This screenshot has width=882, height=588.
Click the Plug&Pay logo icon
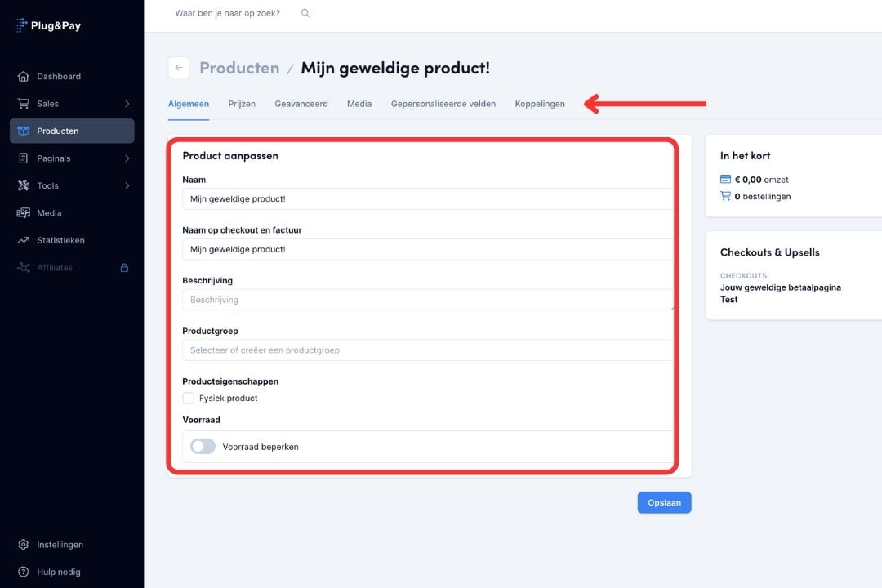pos(22,25)
